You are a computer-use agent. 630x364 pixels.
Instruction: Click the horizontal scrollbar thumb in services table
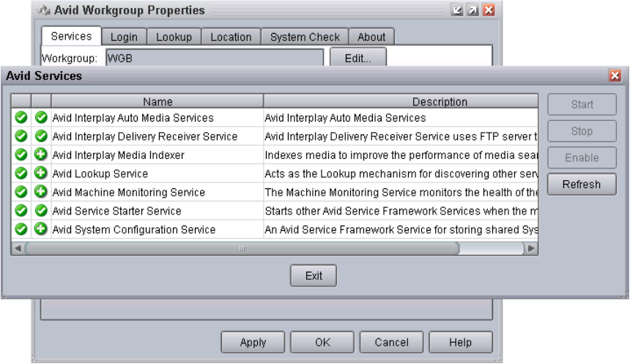[x=242, y=248]
